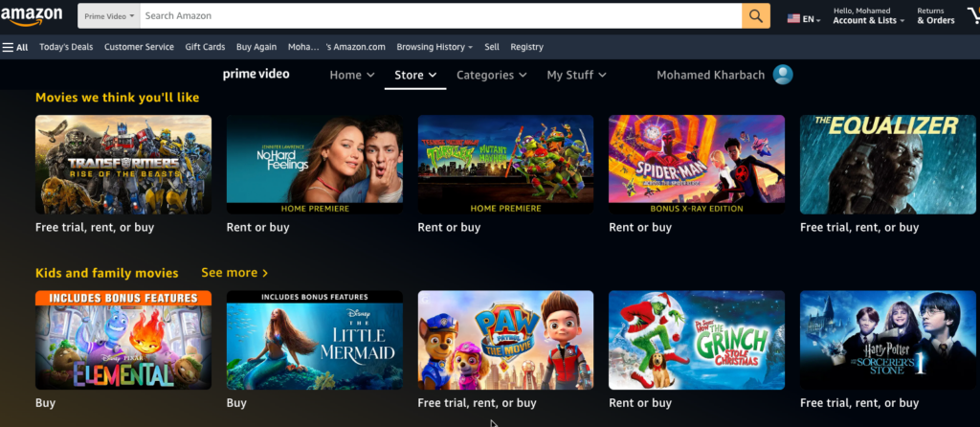Expand the Store menu
980x427 pixels.
click(x=415, y=75)
